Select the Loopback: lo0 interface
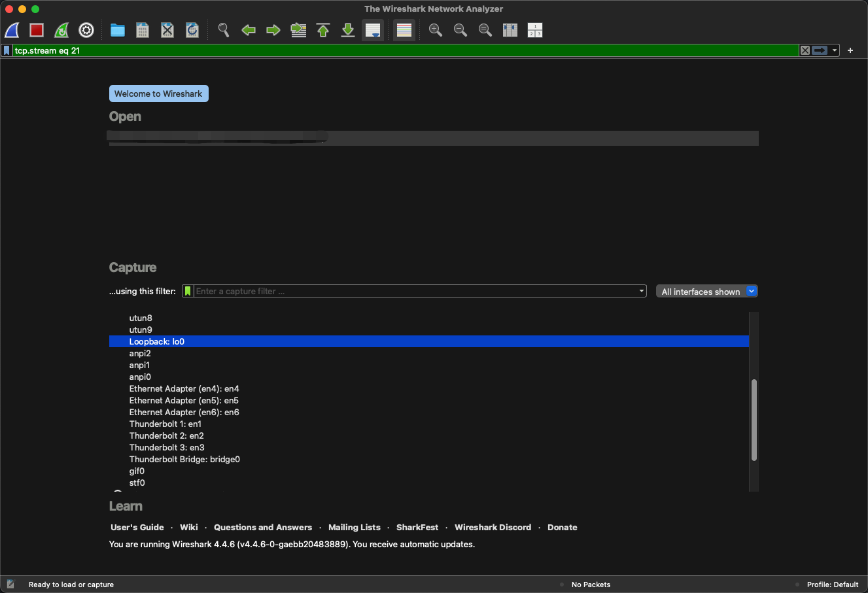Image resolution: width=868 pixels, height=593 pixels. point(429,341)
